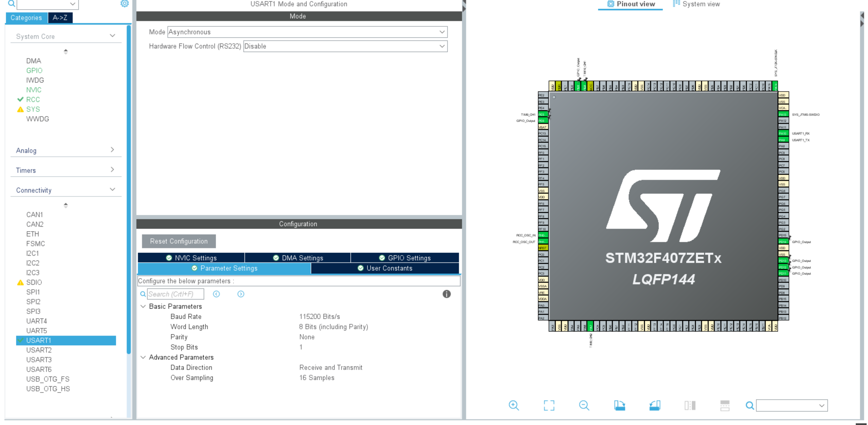
Task: Select the Parameter Settings tab
Action: tap(225, 268)
